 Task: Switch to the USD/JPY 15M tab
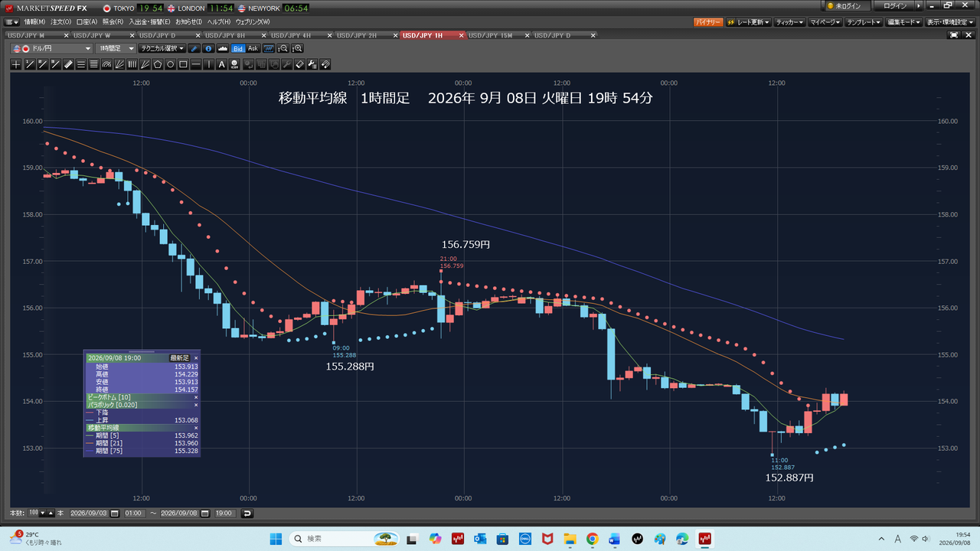tap(490, 35)
